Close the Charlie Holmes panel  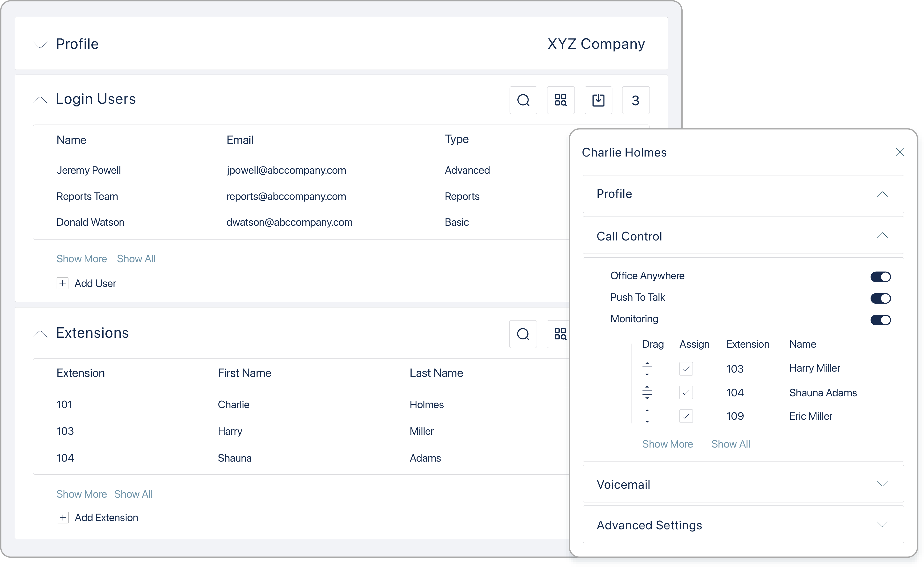(900, 152)
